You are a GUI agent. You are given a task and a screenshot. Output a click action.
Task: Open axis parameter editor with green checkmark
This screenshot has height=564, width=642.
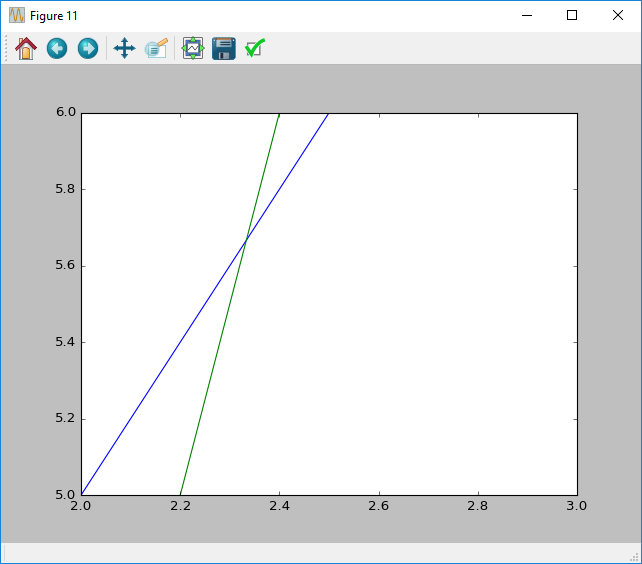tap(255, 48)
